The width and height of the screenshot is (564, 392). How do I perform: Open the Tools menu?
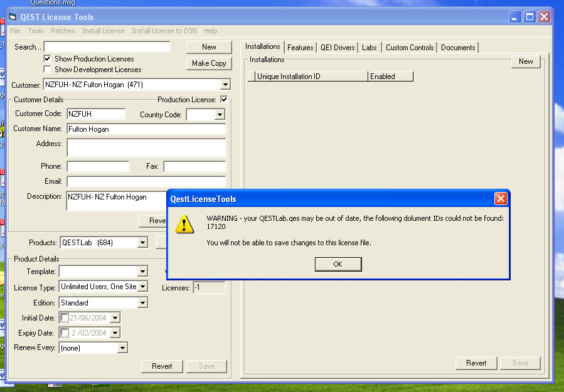[36, 31]
